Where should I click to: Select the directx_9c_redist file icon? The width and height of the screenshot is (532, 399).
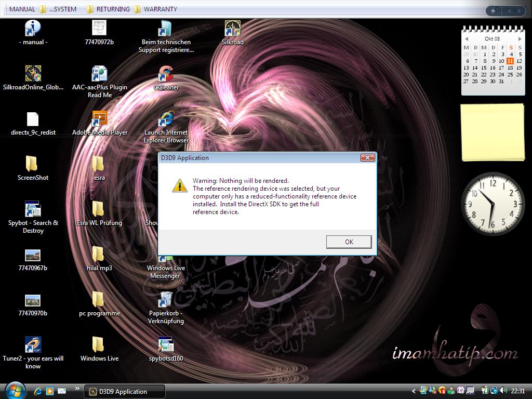(33, 119)
